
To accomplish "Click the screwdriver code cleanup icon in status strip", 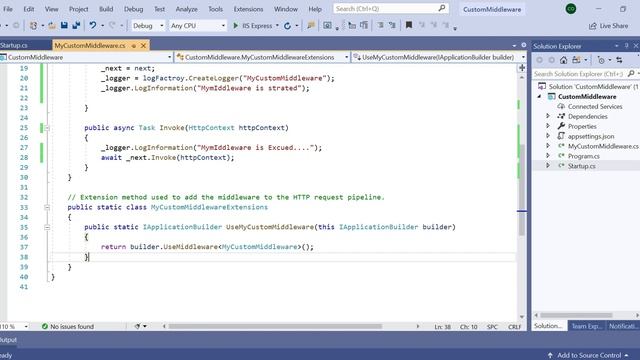I will (x=138, y=326).
